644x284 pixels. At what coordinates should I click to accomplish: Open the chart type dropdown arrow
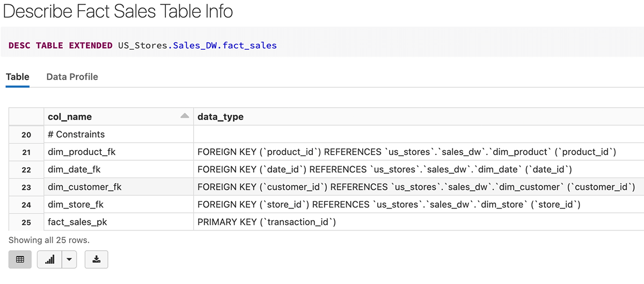[x=69, y=259]
